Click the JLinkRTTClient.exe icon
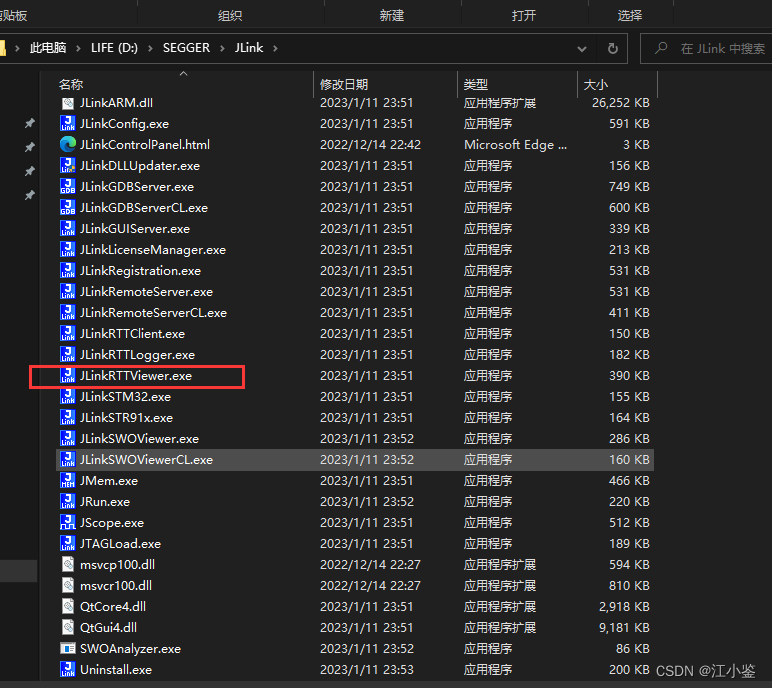The width and height of the screenshot is (772, 688). pyautogui.click(x=67, y=333)
